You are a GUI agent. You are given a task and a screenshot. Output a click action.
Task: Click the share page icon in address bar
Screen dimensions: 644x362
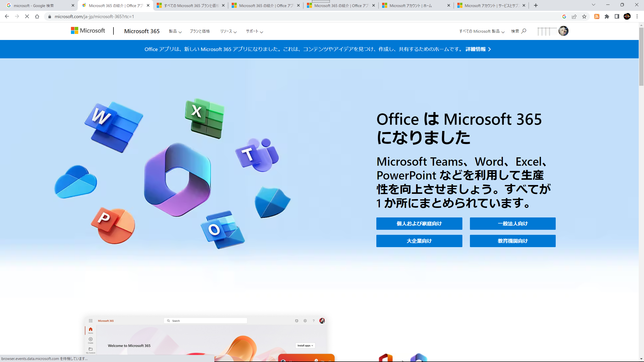[574, 16]
